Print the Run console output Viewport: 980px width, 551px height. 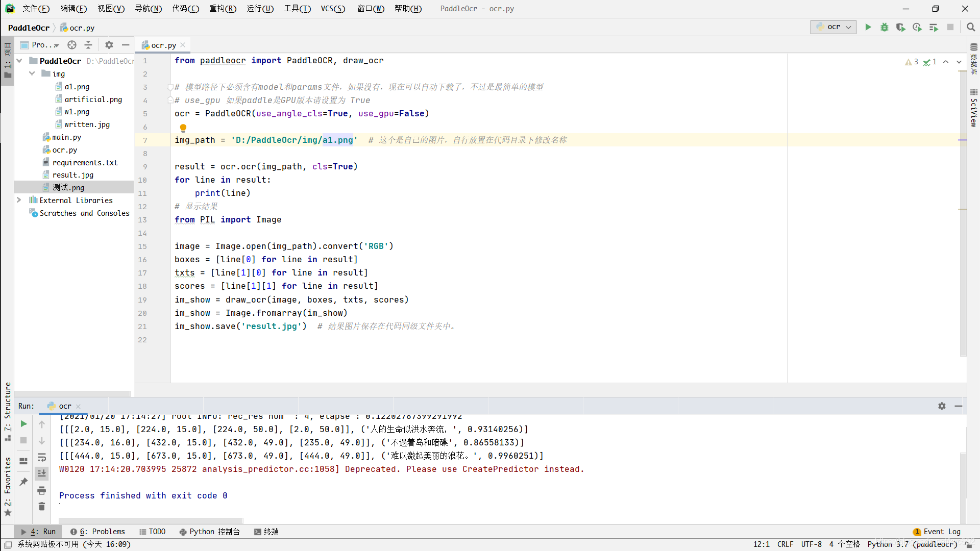[42, 490]
